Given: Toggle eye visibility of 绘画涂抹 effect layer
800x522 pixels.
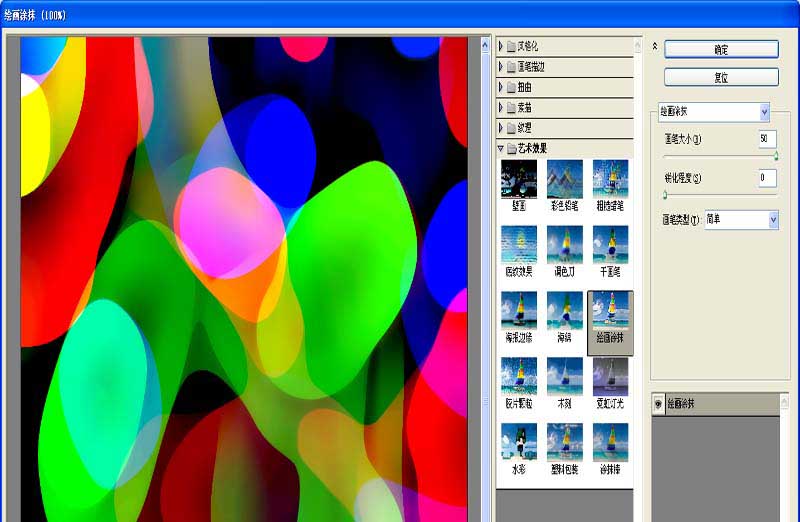Looking at the screenshot, I should click(x=658, y=404).
